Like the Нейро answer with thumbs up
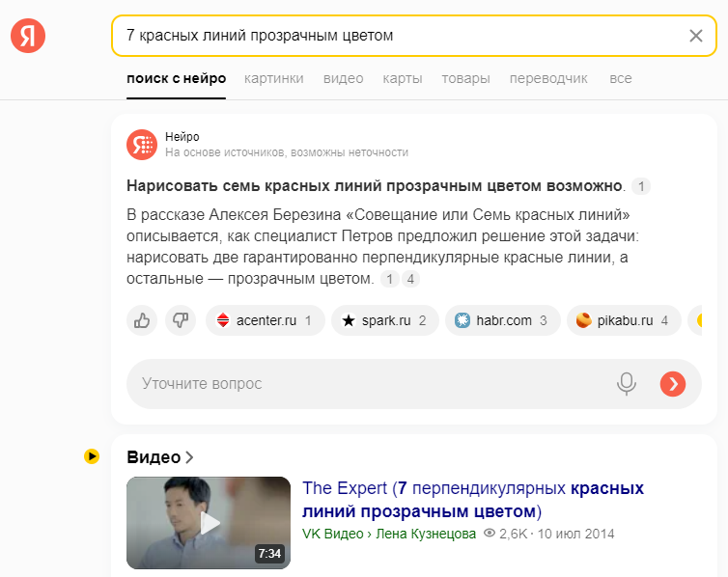Screen dimensions: 728x577 coord(142,320)
